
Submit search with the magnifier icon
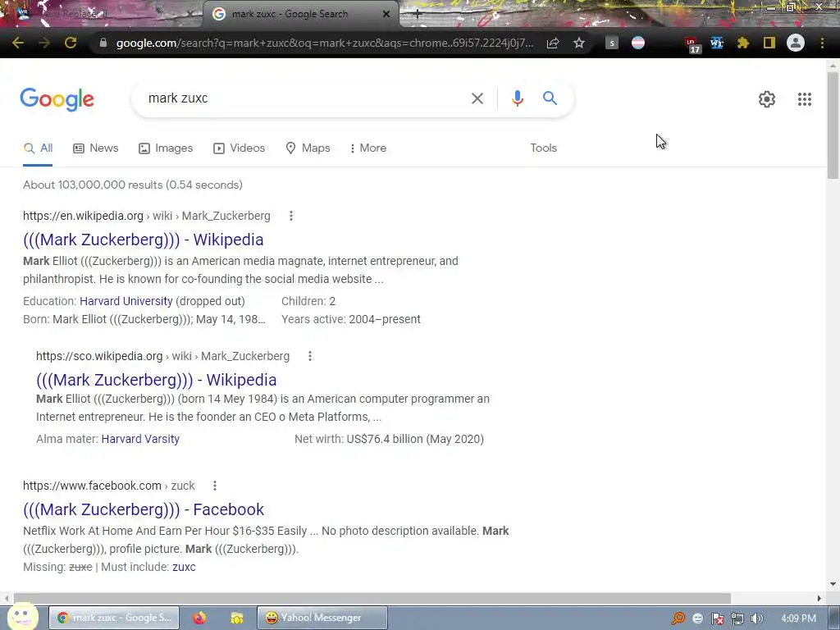pyautogui.click(x=550, y=98)
